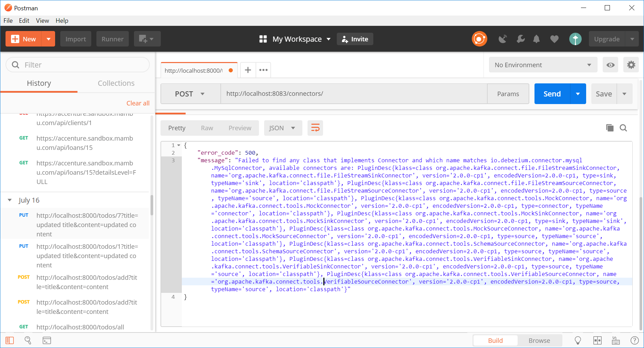
Task: Open the New button dropdown arrow
Action: tap(48, 39)
